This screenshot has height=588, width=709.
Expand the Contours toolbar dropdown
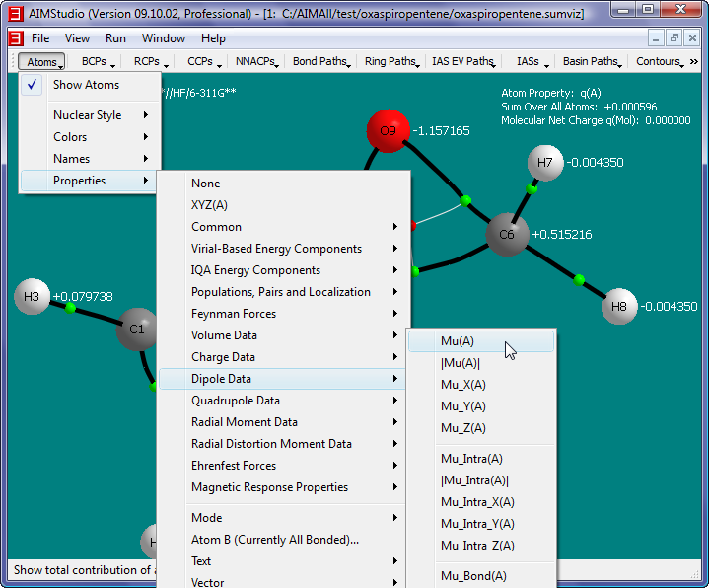point(660,61)
